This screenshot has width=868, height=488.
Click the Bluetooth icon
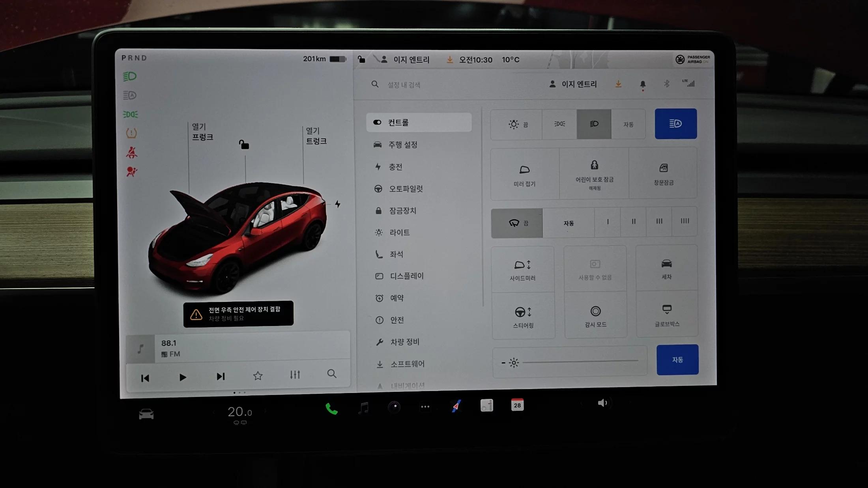coord(666,84)
